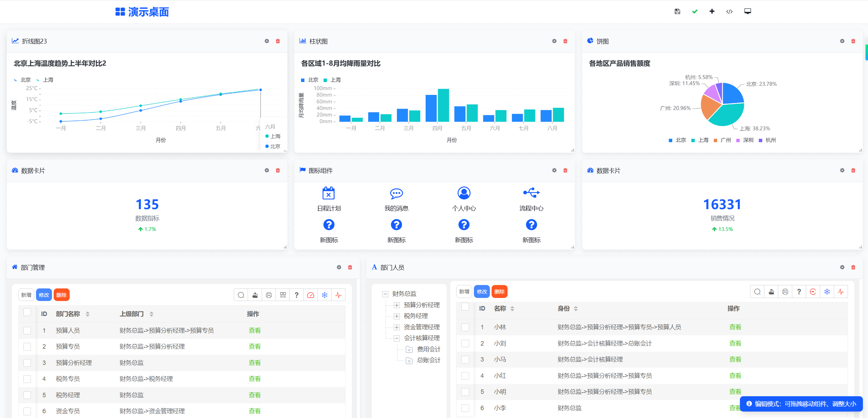This screenshot has width=868, height=418.
Task: Delete the 饼图 widget with trash icon
Action: pyautogui.click(x=853, y=41)
